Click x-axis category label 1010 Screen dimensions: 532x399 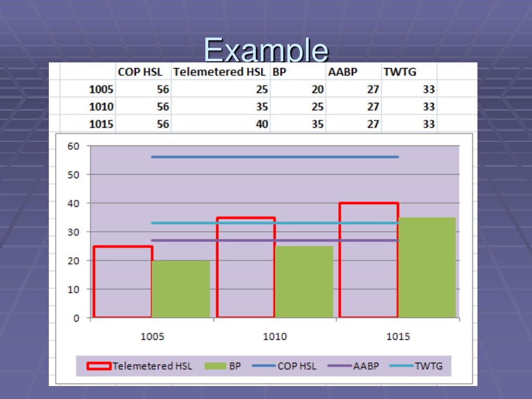click(x=275, y=337)
